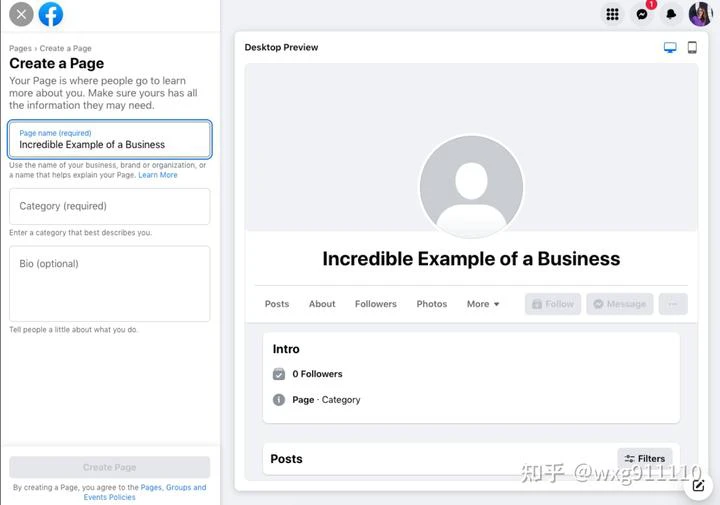Click the three-dots options button

pyautogui.click(x=673, y=304)
